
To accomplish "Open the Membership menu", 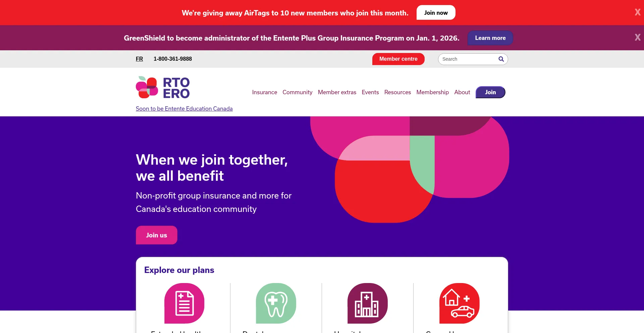I will pos(432,92).
